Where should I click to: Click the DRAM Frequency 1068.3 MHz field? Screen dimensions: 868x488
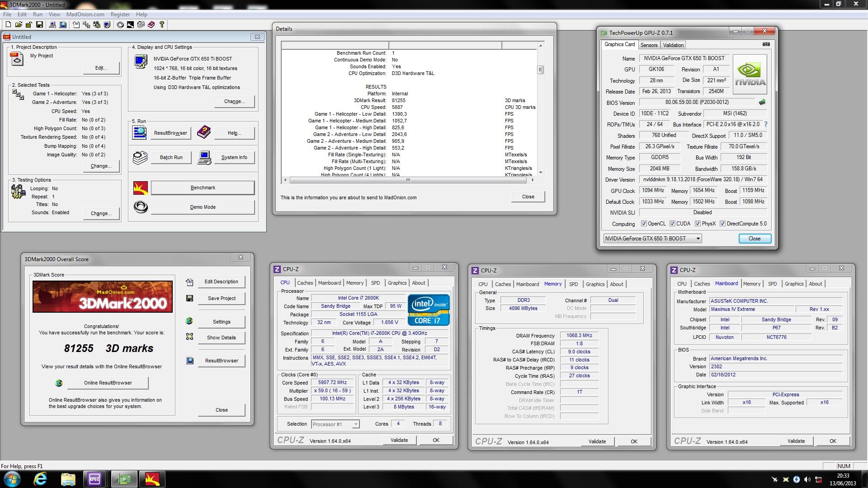pyautogui.click(x=579, y=335)
